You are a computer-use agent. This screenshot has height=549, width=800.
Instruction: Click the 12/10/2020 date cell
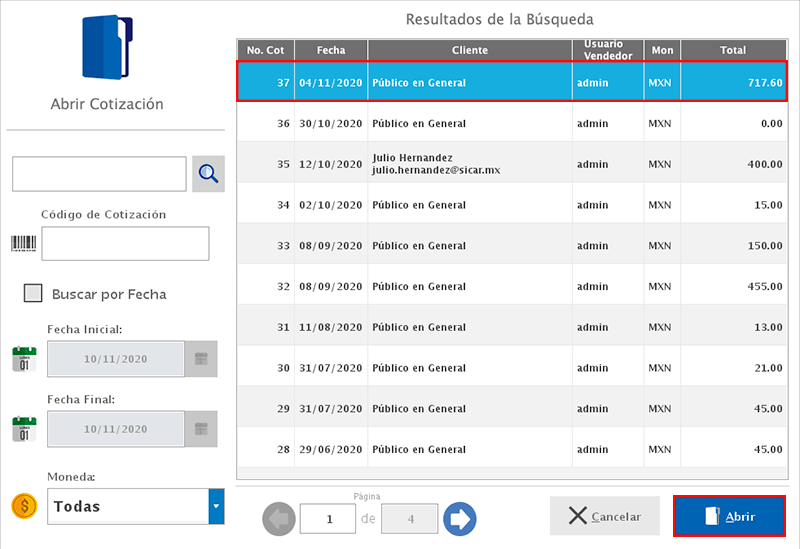point(331,164)
